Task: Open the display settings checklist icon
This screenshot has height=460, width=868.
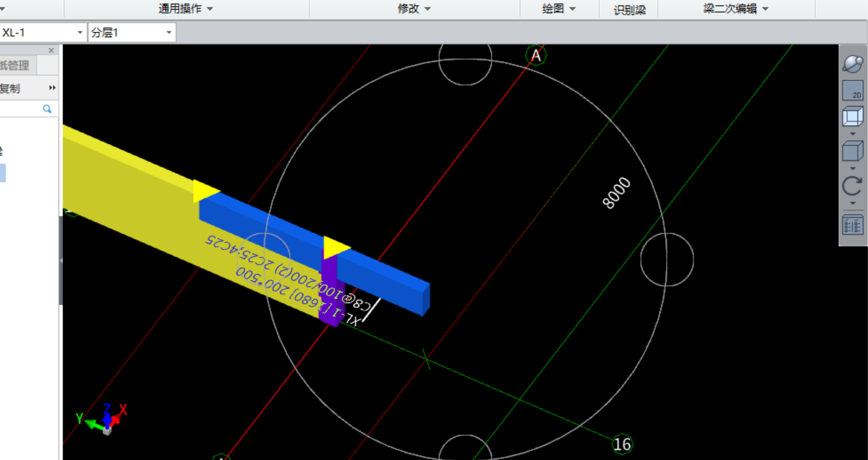Action: pos(853,225)
